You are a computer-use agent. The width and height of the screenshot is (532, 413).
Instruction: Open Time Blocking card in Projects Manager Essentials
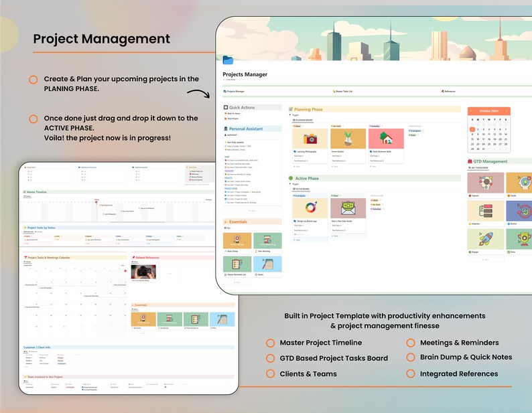(x=267, y=243)
